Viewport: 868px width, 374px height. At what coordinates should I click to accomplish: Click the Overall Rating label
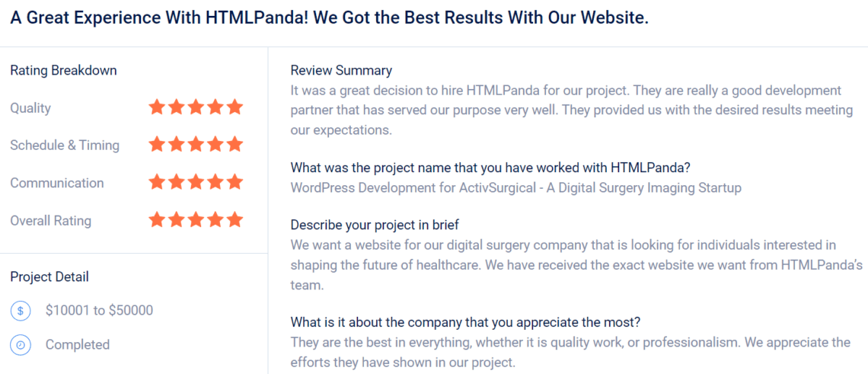[50, 221]
